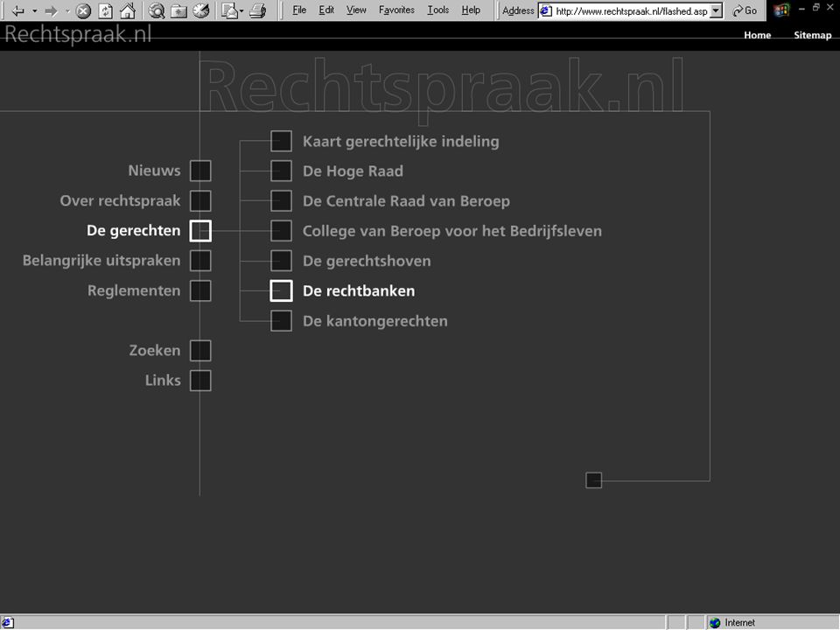
Task: Open the Favorites menu
Action: tap(396, 10)
